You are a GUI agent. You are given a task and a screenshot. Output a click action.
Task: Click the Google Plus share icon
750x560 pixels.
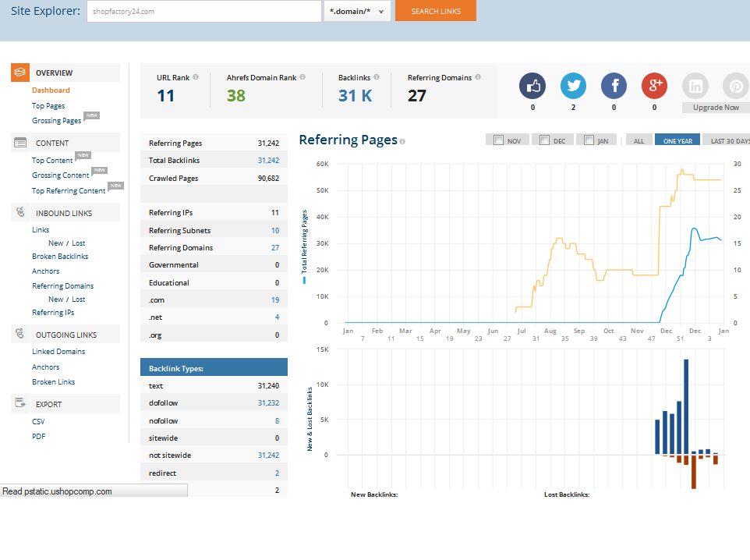pos(654,86)
